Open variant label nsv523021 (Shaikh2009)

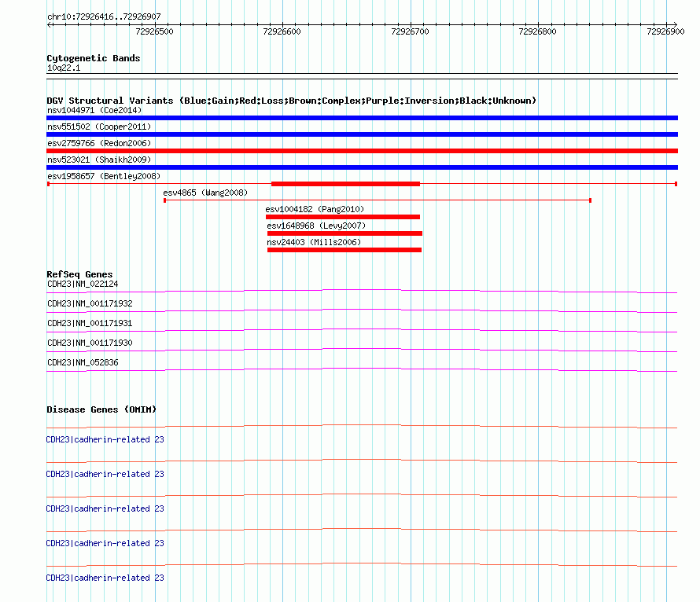(99, 160)
